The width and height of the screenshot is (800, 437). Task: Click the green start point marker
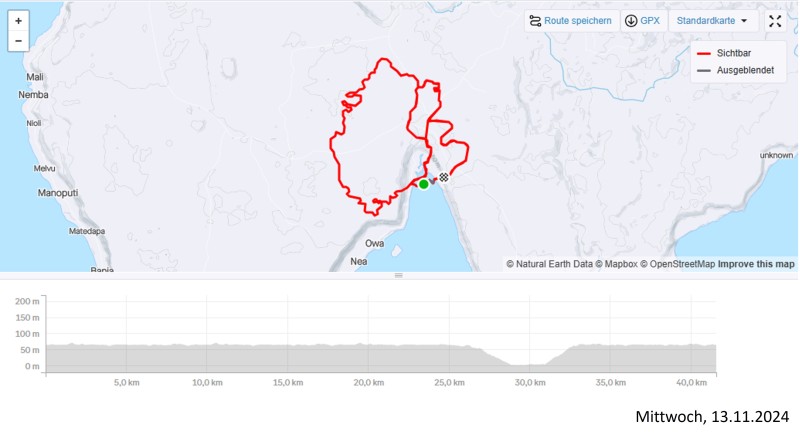coord(423,184)
